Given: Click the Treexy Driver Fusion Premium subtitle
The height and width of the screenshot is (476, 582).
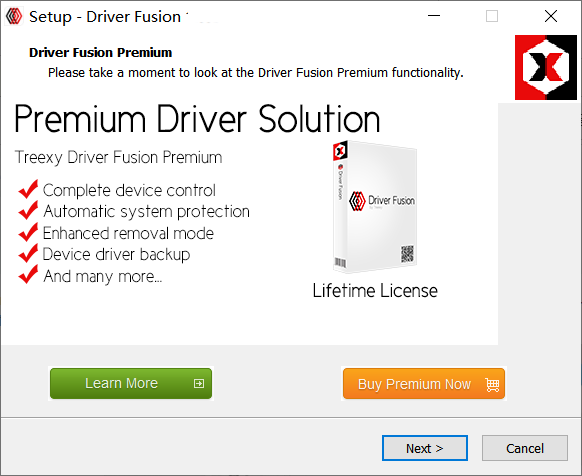Looking at the screenshot, I should coord(118,157).
